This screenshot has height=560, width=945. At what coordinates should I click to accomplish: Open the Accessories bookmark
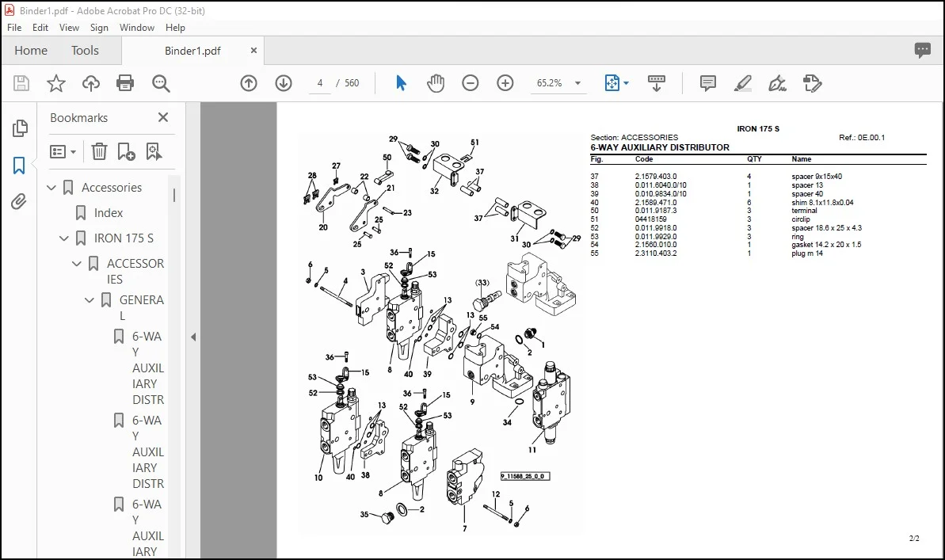(112, 188)
